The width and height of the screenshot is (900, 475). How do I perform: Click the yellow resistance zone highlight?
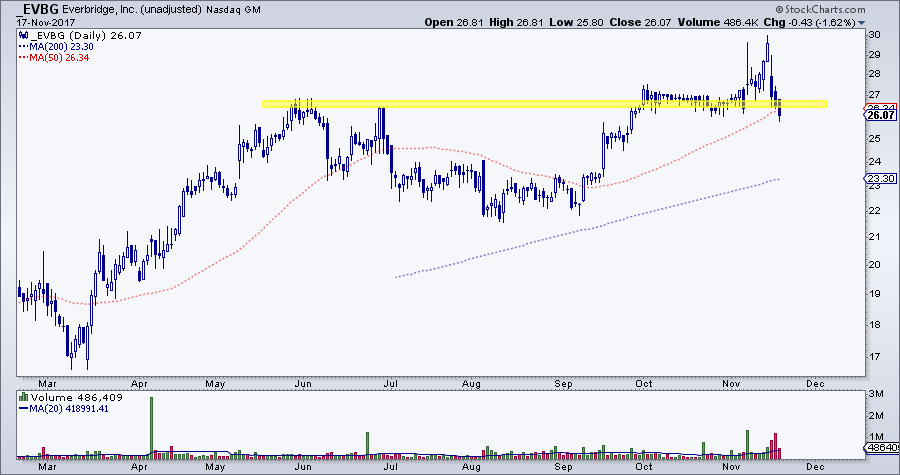[x=450, y=103]
